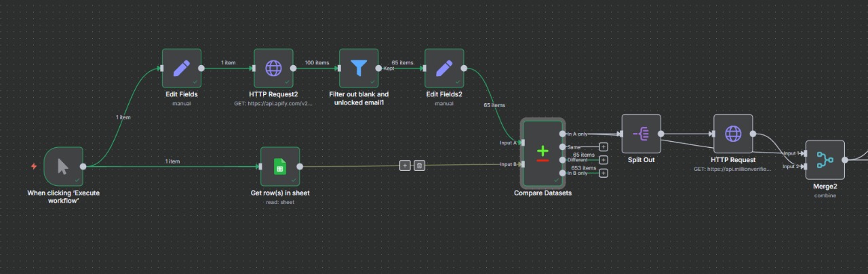Add a node to the 'Different' output

pyautogui.click(x=604, y=160)
